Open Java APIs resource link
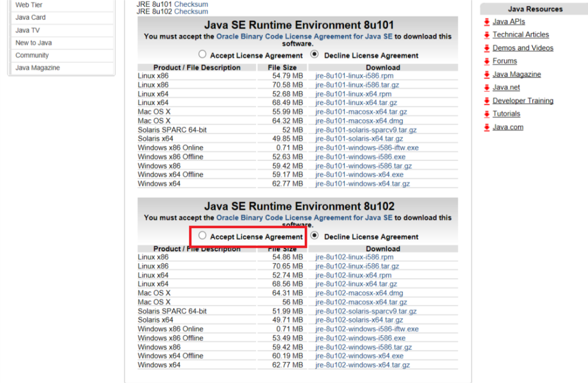 (x=508, y=22)
